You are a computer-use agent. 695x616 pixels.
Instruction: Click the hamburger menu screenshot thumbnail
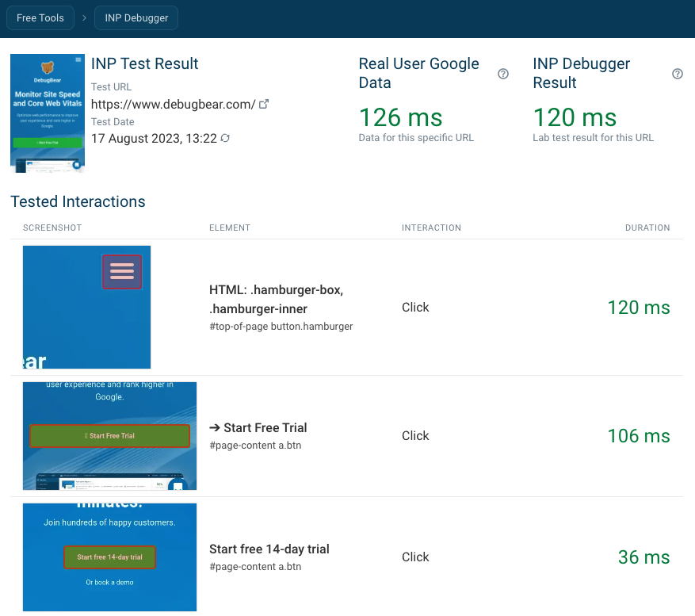(x=86, y=307)
